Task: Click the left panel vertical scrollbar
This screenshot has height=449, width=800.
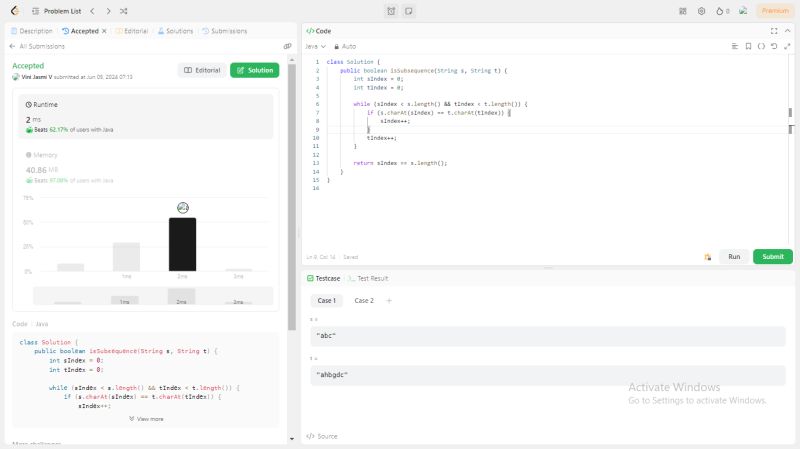Action: (292, 197)
